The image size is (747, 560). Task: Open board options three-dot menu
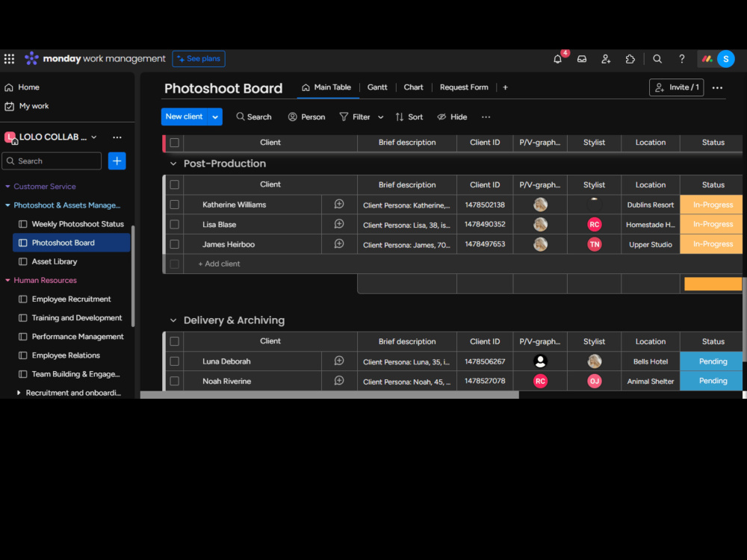[717, 87]
